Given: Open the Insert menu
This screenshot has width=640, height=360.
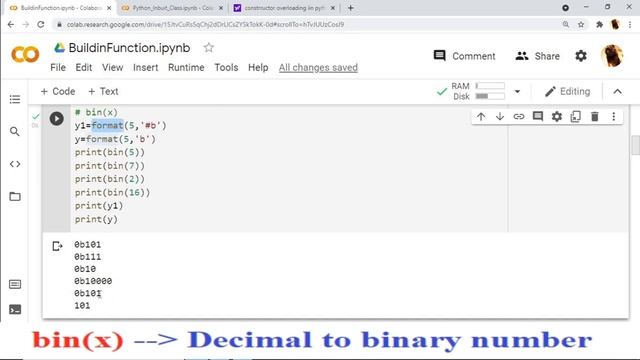Looking at the screenshot, I should [146, 67].
